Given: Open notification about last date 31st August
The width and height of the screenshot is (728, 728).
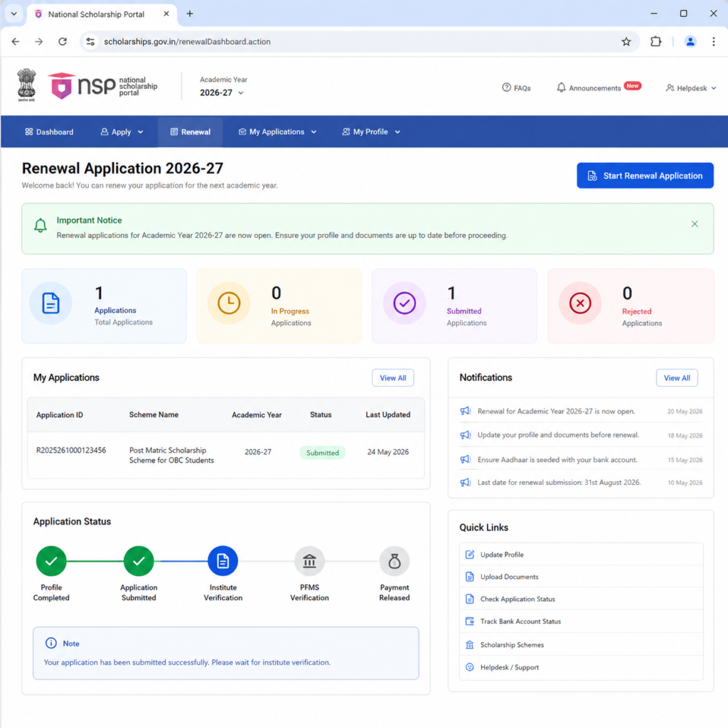Looking at the screenshot, I should click(x=581, y=483).
